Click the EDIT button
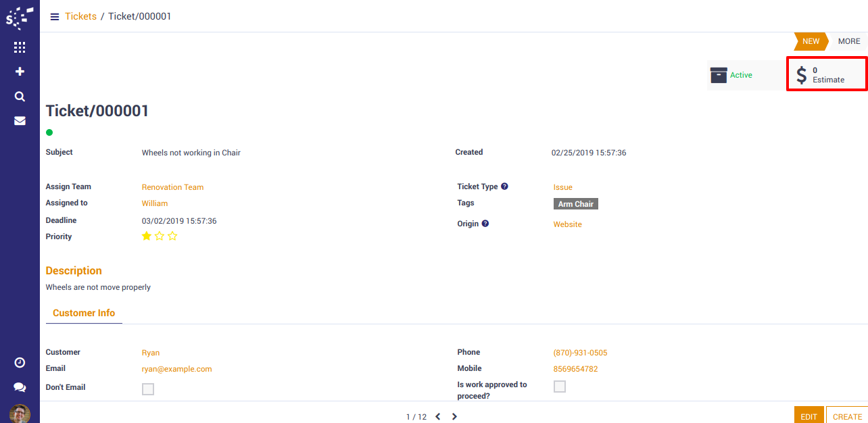The height and width of the screenshot is (423, 868). [809, 416]
